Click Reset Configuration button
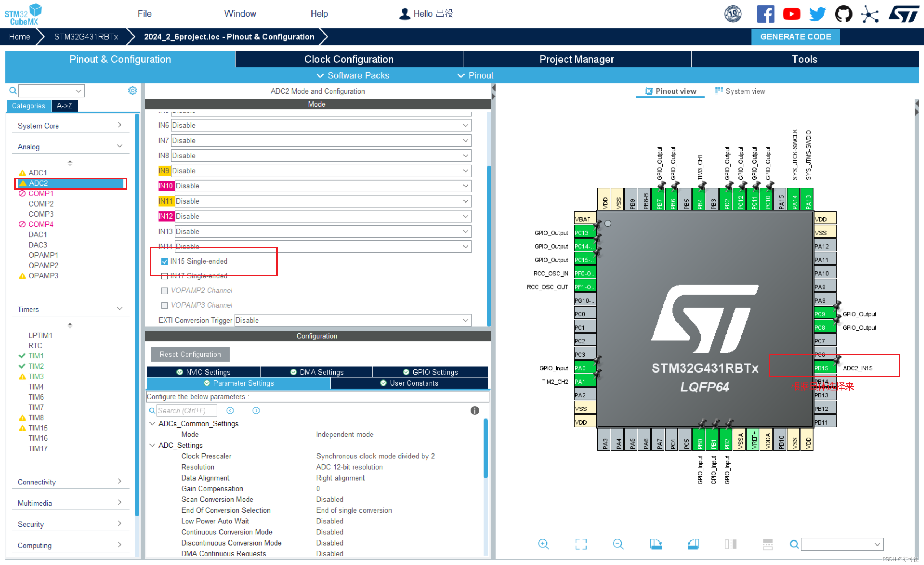The height and width of the screenshot is (565, 924). (190, 355)
